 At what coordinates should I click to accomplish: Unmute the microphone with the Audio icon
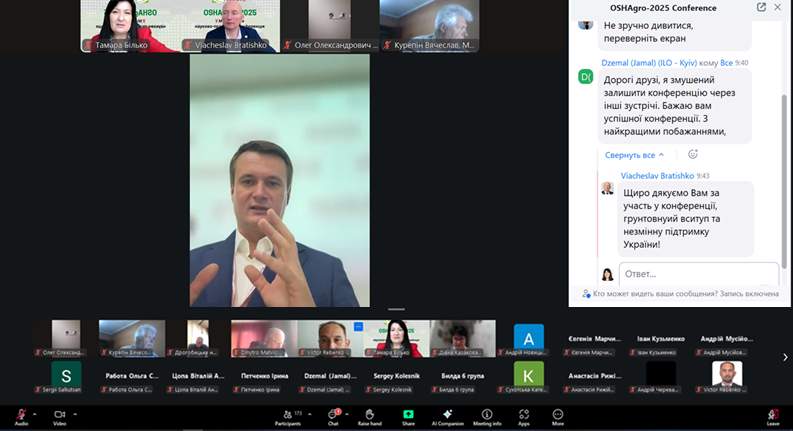click(x=21, y=415)
